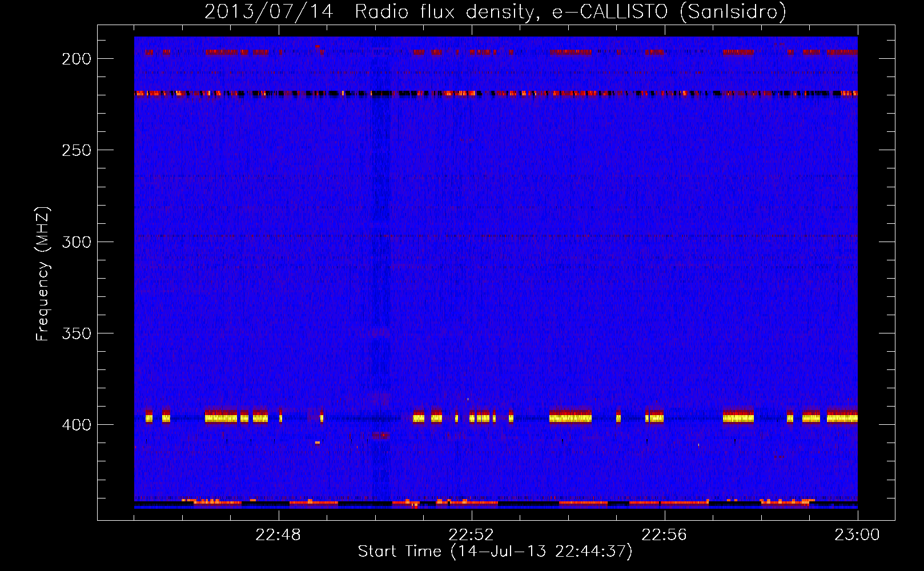Click the 400 frequency tick label

pos(77,425)
